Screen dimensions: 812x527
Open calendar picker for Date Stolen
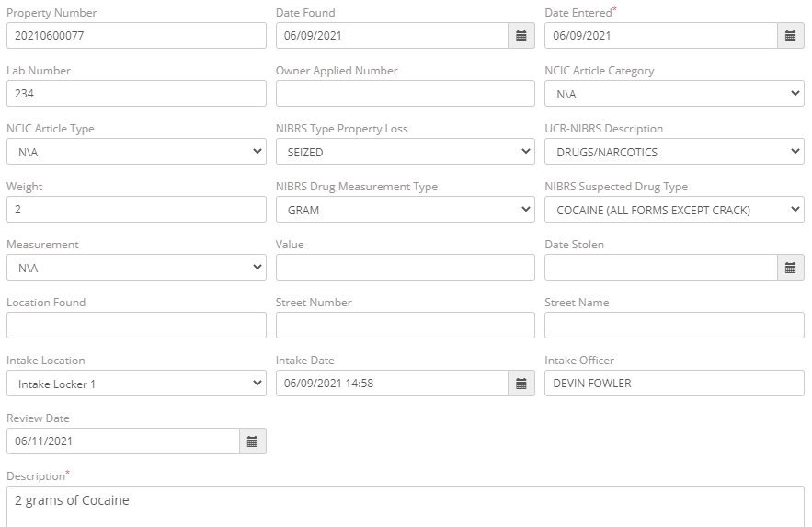point(790,268)
